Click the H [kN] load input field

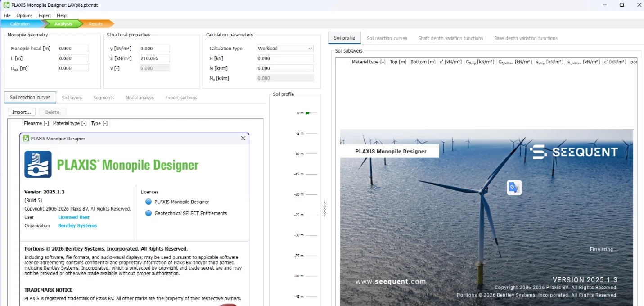tap(285, 58)
